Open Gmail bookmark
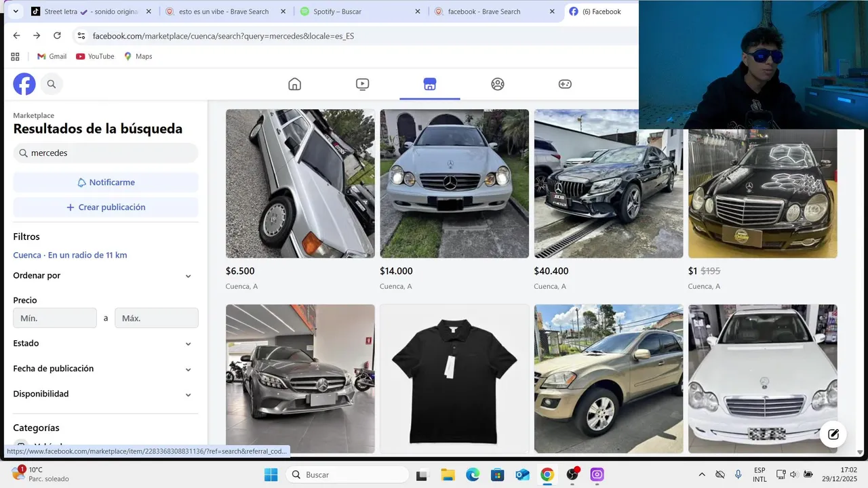 52,56
